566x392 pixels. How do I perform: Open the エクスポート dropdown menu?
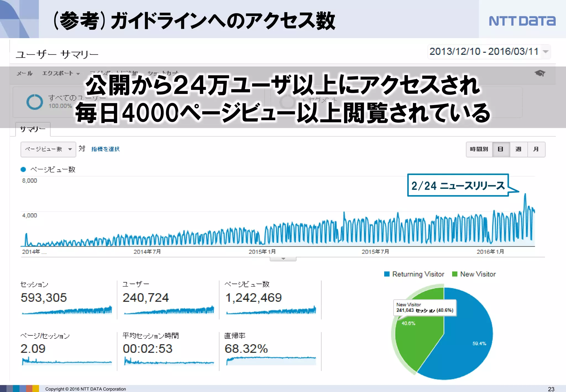click(x=61, y=73)
